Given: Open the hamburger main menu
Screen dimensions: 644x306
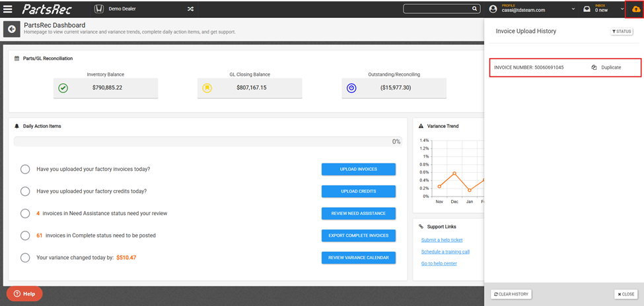Looking at the screenshot, I should (7, 9).
